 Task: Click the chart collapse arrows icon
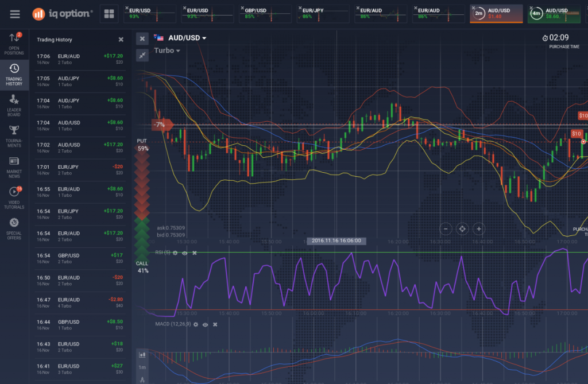142,55
